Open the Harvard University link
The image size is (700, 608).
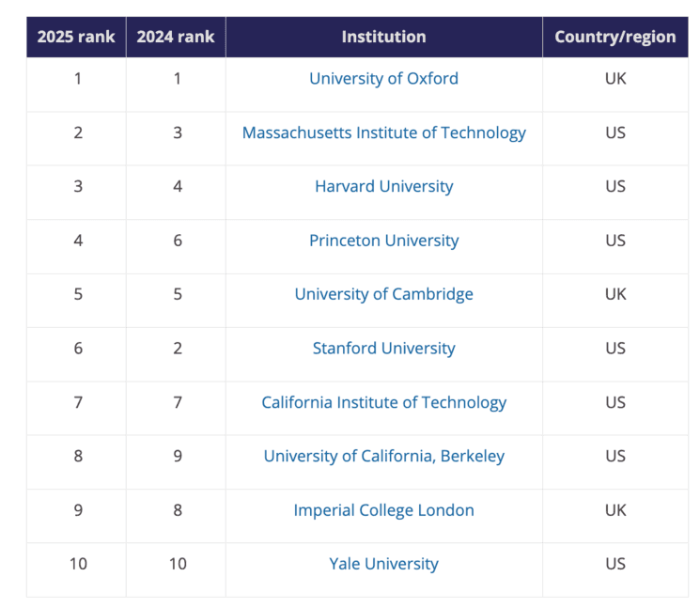383,186
